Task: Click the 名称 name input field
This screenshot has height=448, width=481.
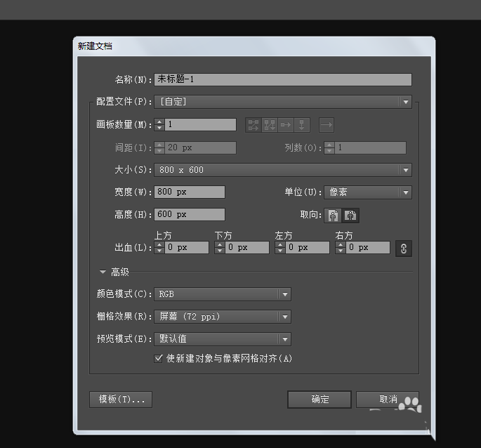Action: click(283, 79)
